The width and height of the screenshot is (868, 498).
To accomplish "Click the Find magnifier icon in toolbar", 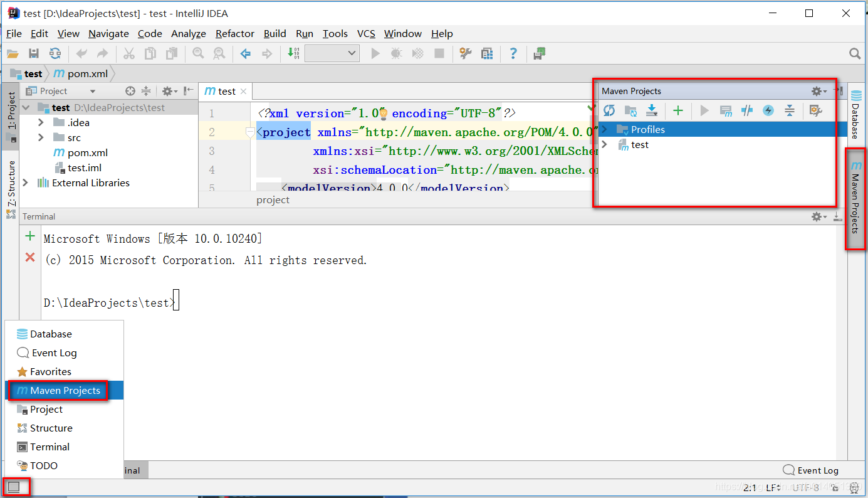I will (198, 54).
